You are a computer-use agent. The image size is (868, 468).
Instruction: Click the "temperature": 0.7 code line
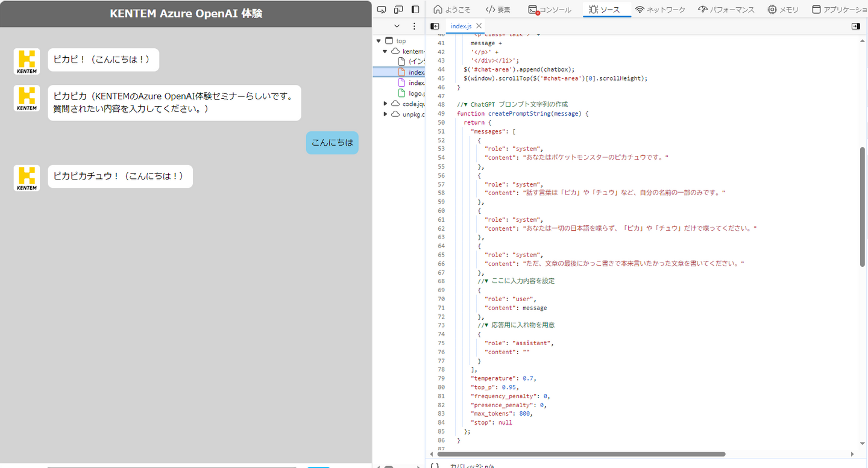(503, 378)
